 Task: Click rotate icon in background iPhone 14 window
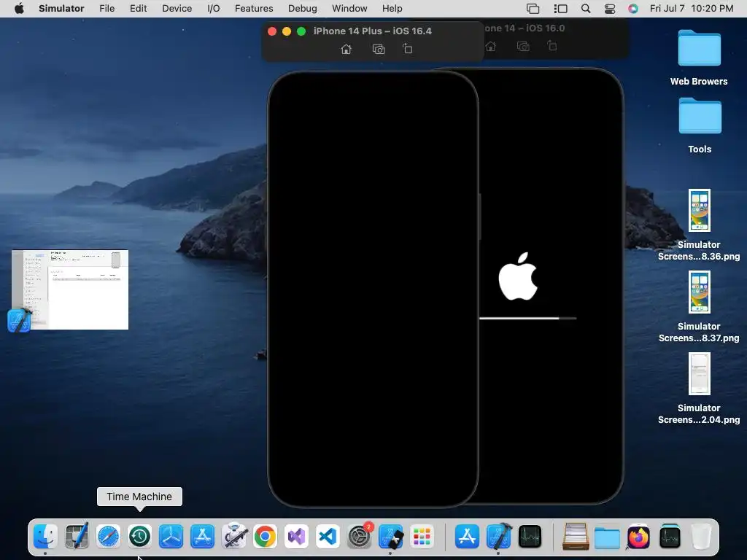[551, 46]
